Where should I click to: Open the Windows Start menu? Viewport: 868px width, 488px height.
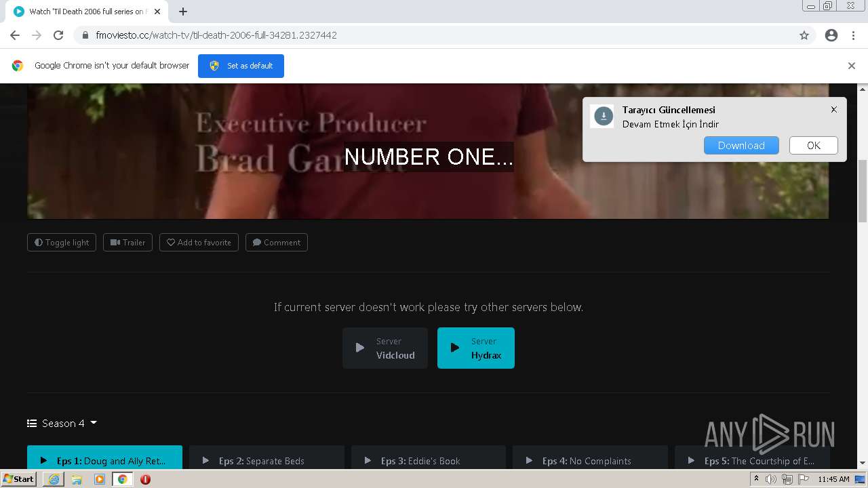pyautogui.click(x=19, y=479)
